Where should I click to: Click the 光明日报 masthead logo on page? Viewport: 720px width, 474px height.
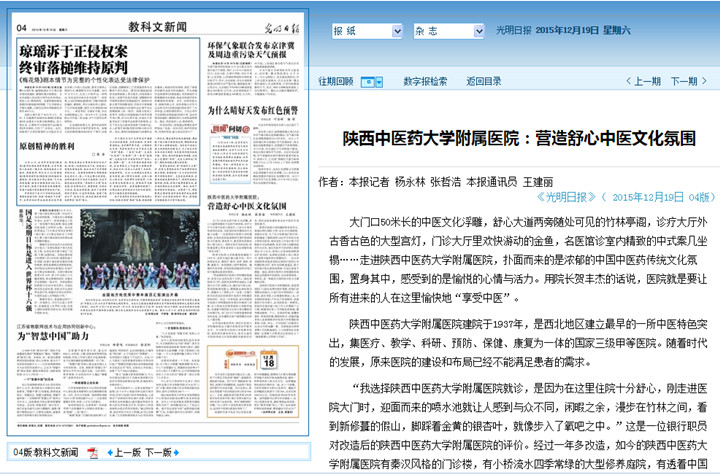(x=281, y=28)
